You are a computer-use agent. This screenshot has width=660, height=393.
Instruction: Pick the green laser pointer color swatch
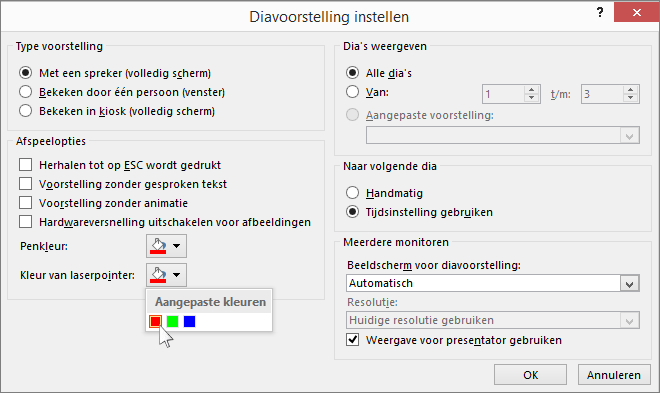tap(173, 321)
